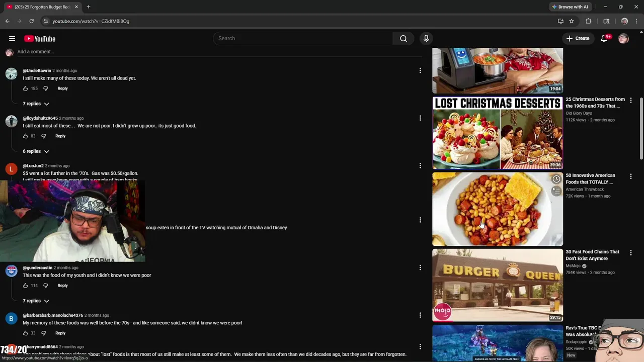This screenshot has width=644, height=362.
Task: Expand 7 replies under @gunderaustin
Action: [36, 301]
